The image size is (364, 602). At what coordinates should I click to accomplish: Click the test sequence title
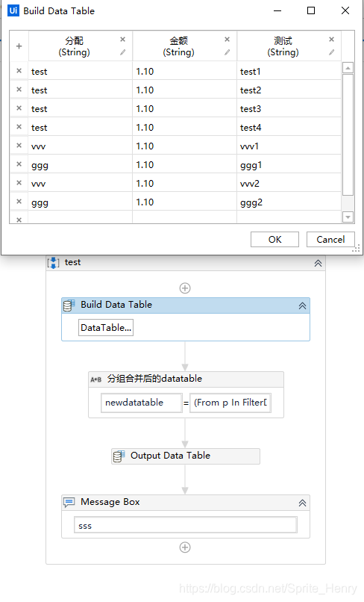point(72,262)
